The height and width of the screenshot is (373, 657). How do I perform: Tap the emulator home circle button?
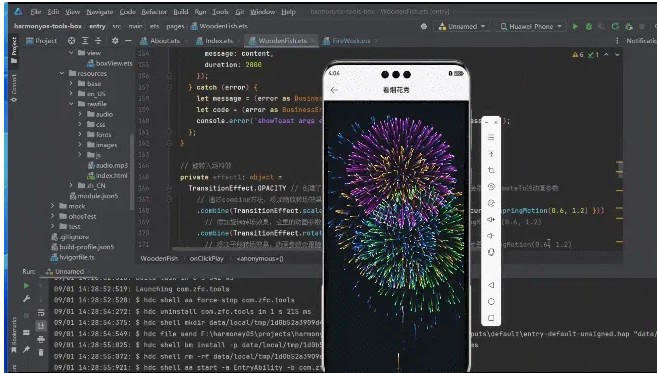pos(491,301)
